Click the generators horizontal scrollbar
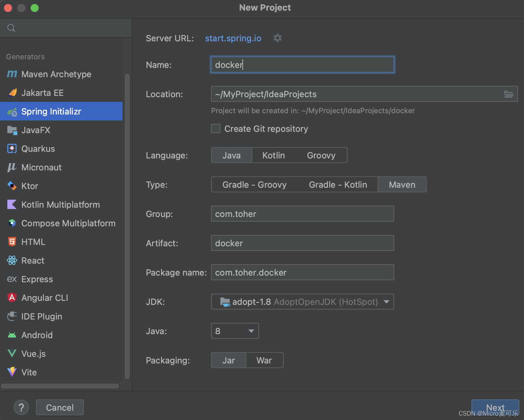This screenshot has height=420, width=524. 60,386
